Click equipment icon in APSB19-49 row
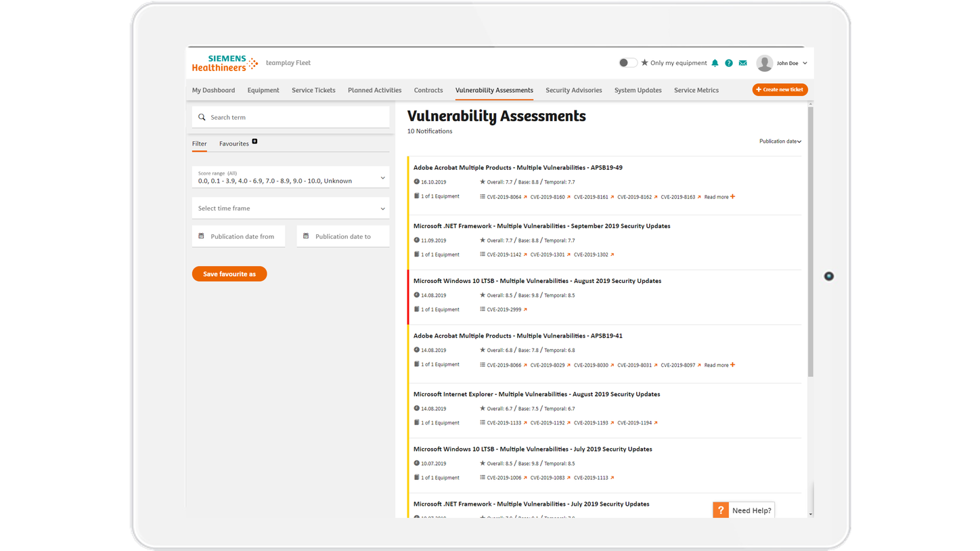The height and width of the screenshot is (551, 980). coord(417,196)
